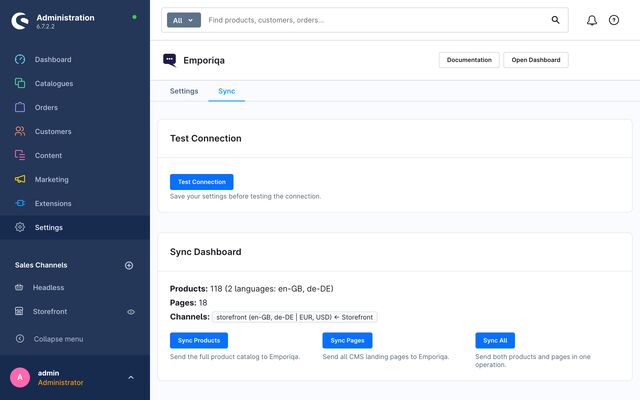Click the Catalogues stacked-squares icon
This screenshot has height=400, width=640.
(20, 83)
